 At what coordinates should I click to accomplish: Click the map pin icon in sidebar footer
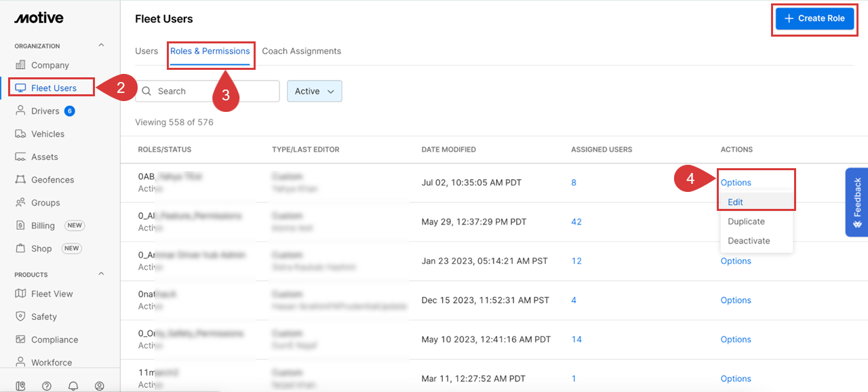(20, 386)
